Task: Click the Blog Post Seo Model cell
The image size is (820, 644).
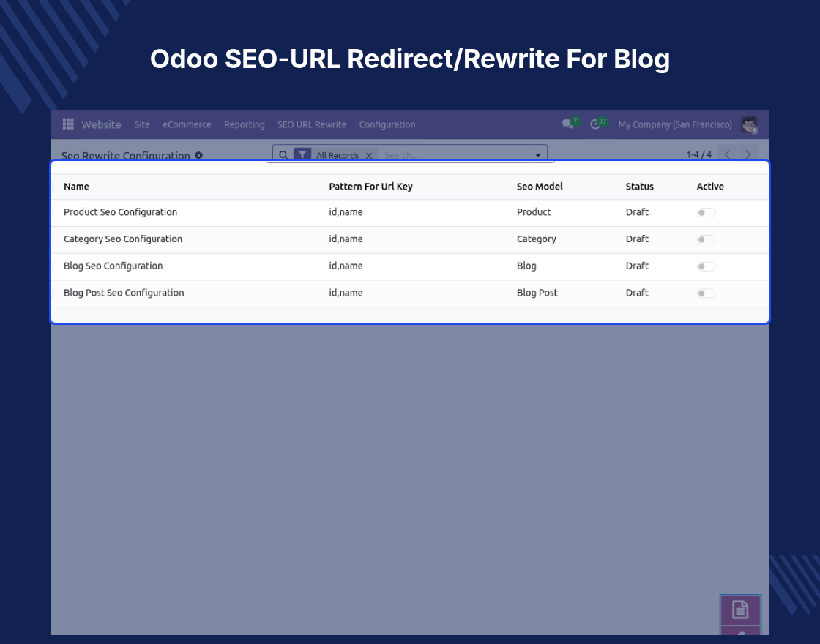Action: click(x=537, y=293)
